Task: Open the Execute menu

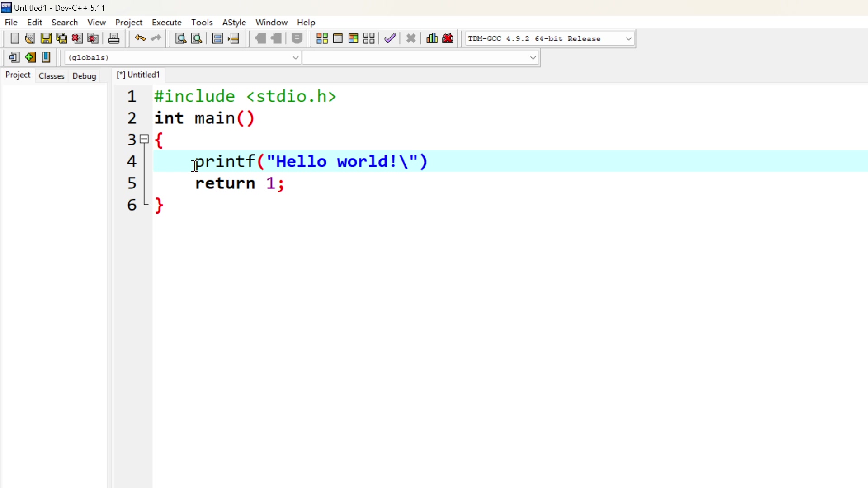Action: click(x=166, y=22)
